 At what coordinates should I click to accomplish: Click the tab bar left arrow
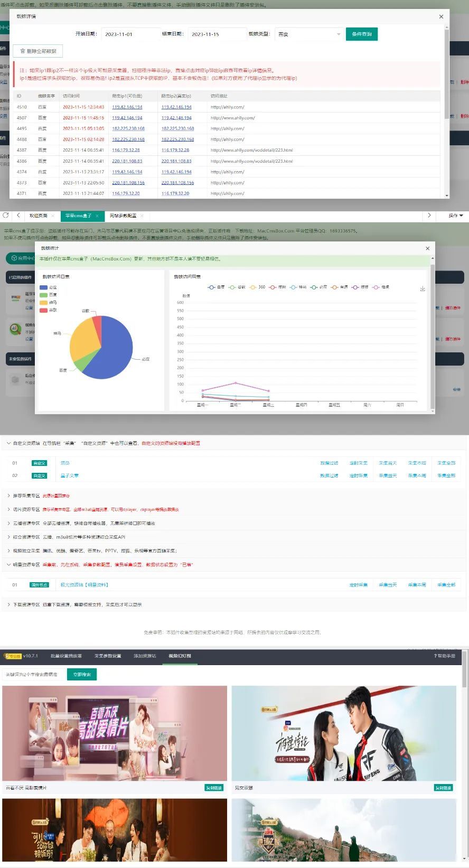18,216
